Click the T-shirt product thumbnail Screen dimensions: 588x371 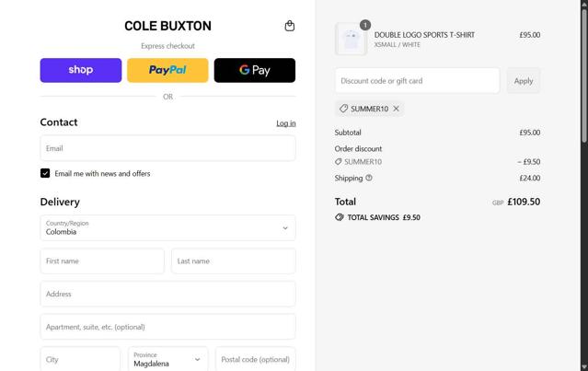pyautogui.click(x=351, y=39)
